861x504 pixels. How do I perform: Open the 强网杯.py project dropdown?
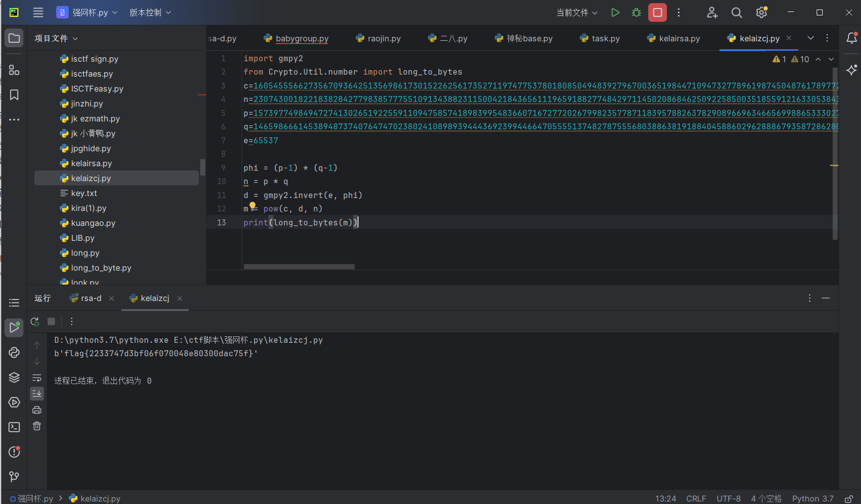pos(88,12)
